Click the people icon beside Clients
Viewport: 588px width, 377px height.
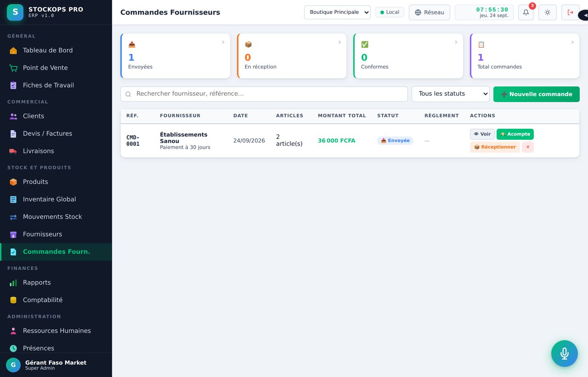tap(13, 116)
